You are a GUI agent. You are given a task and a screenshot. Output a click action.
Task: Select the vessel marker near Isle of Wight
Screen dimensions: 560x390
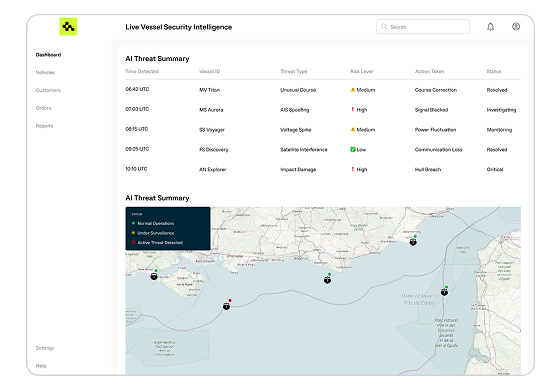(x=154, y=276)
